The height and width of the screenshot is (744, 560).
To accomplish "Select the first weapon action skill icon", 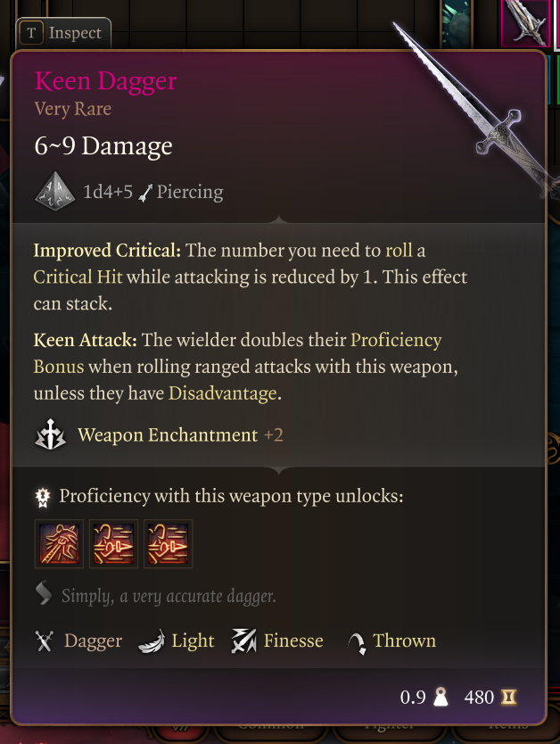I will click(59, 544).
